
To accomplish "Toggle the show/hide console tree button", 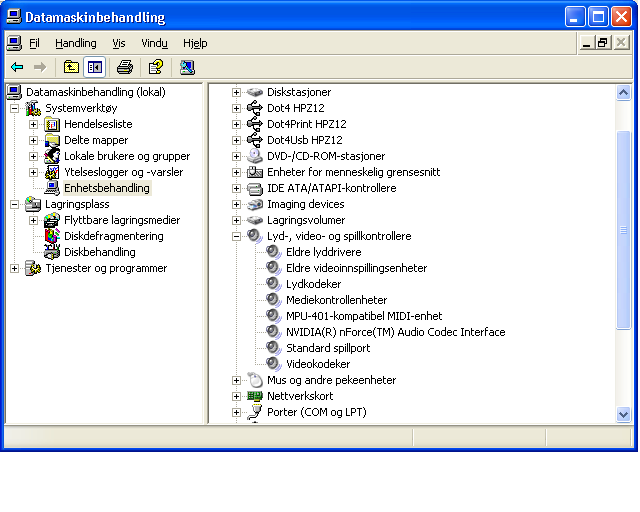I will 94,67.
